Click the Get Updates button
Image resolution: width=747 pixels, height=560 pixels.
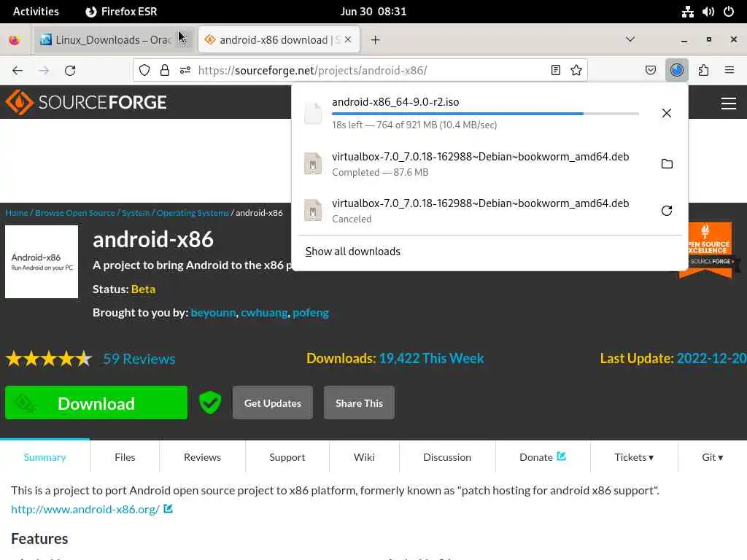pyautogui.click(x=273, y=402)
